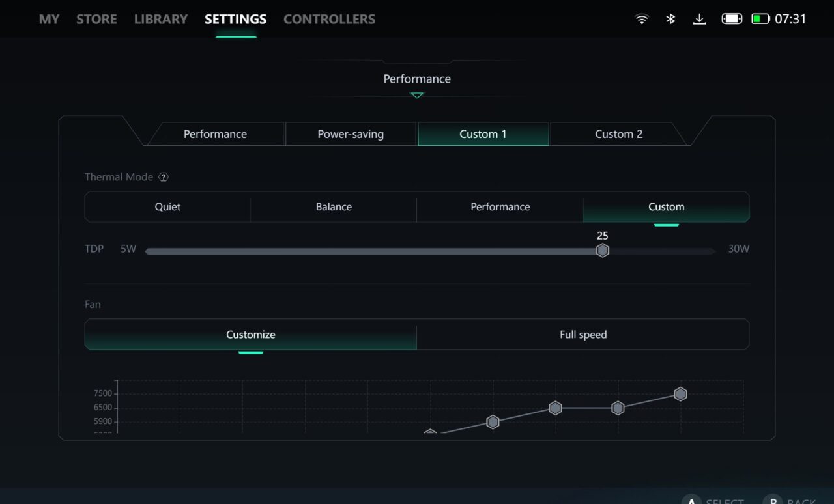Select the Customize fan option
This screenshot has height=504, width=834.
click(251, 335)
